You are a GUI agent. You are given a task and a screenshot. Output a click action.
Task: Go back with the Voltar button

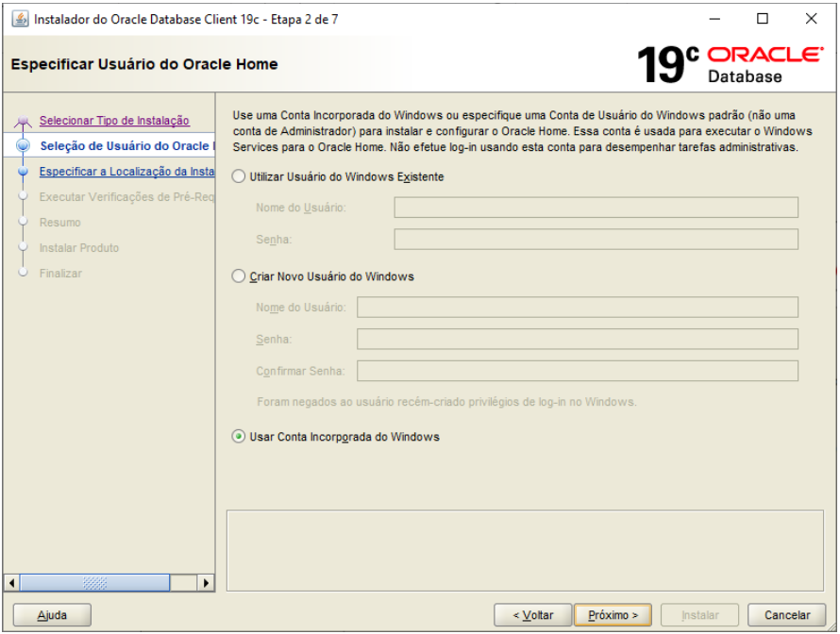point(533,615)
